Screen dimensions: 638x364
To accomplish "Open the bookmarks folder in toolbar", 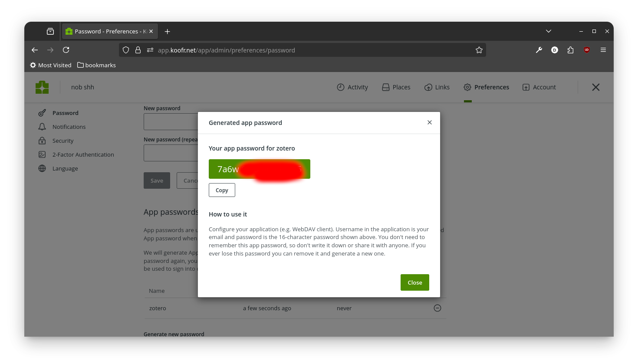I will (96, 65).
